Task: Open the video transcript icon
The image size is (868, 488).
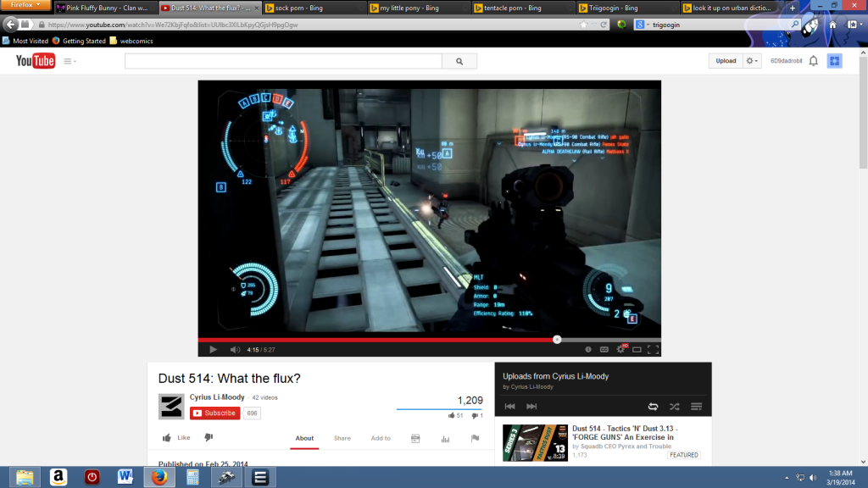Action: coord(415,438)
